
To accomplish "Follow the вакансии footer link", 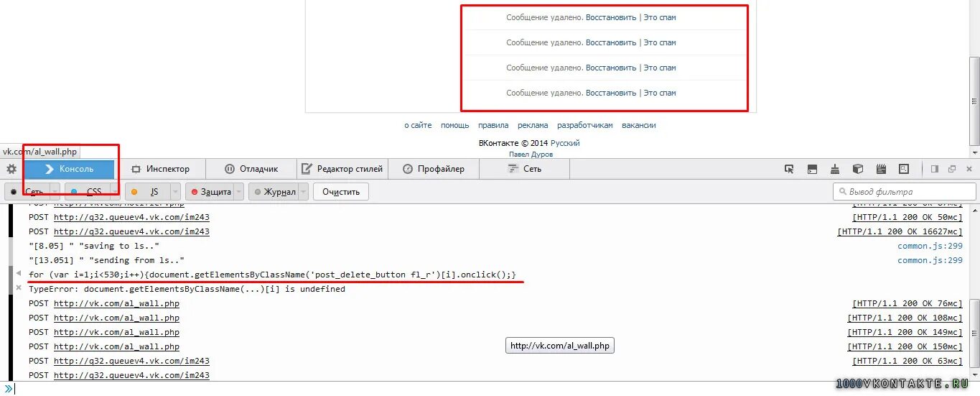I will pyautogui.click(x=639, y=125).
